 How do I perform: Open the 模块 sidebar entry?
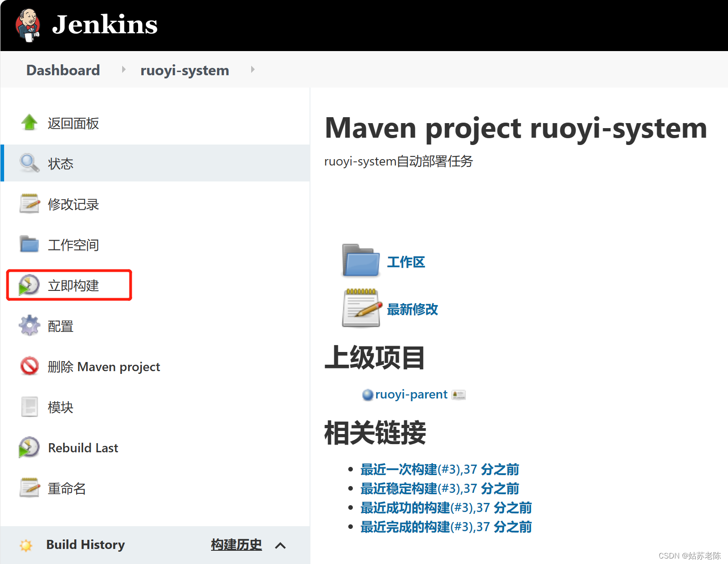click(x=61, y=407)
